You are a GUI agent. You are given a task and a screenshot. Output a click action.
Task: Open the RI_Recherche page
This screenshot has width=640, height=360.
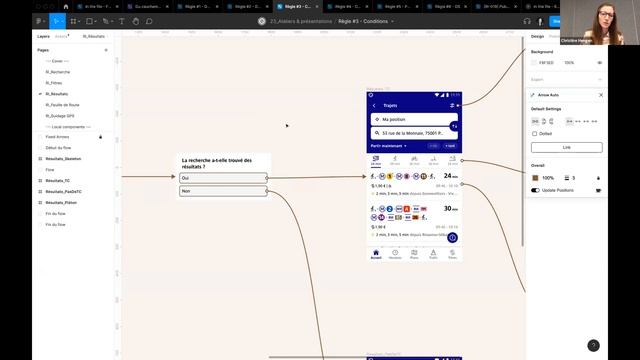[x=58, y=72]
